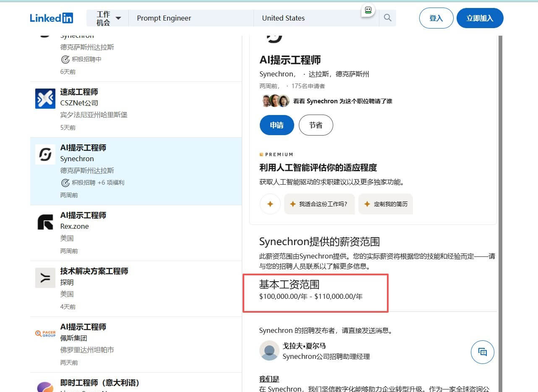The image size is (538, 392).
Task: Click the job detail AI提示工程师 title
Action: point(290,60)
